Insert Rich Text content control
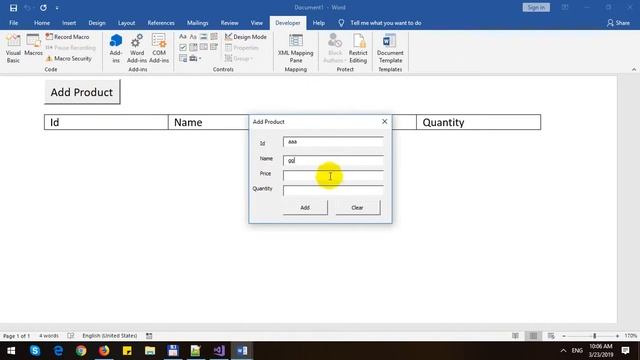Image resolution: width=640 pixels, height=360 pixels. coord(183,37)
